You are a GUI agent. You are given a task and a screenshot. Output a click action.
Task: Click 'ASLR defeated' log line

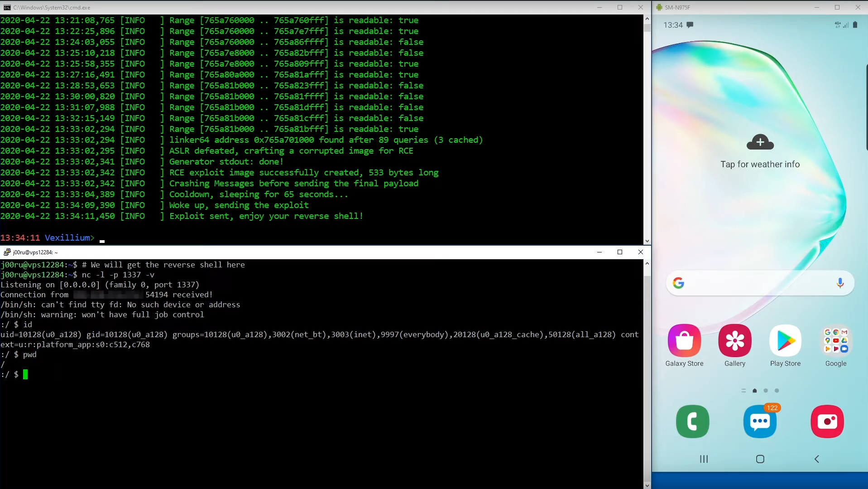[x=291, y=151]
